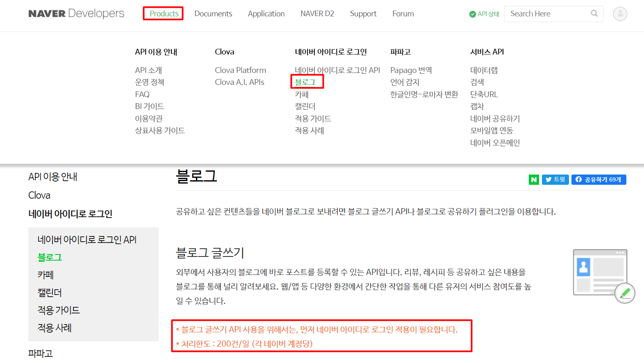Select 적용 사례 in left sidebar
Image resolution: width=644 pixels, height=363 pixels.
tap(55, 328)
